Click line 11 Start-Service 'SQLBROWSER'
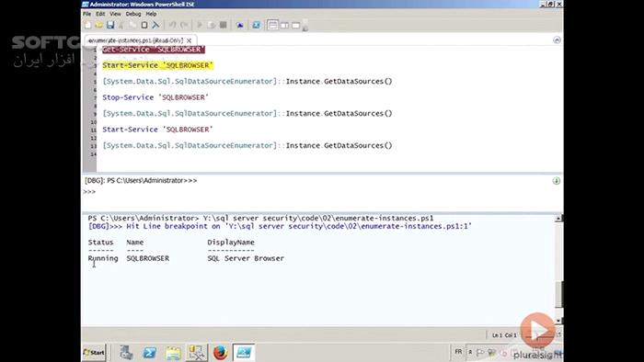Viewport: 644px width, 362px height. [x=157, y=130]
